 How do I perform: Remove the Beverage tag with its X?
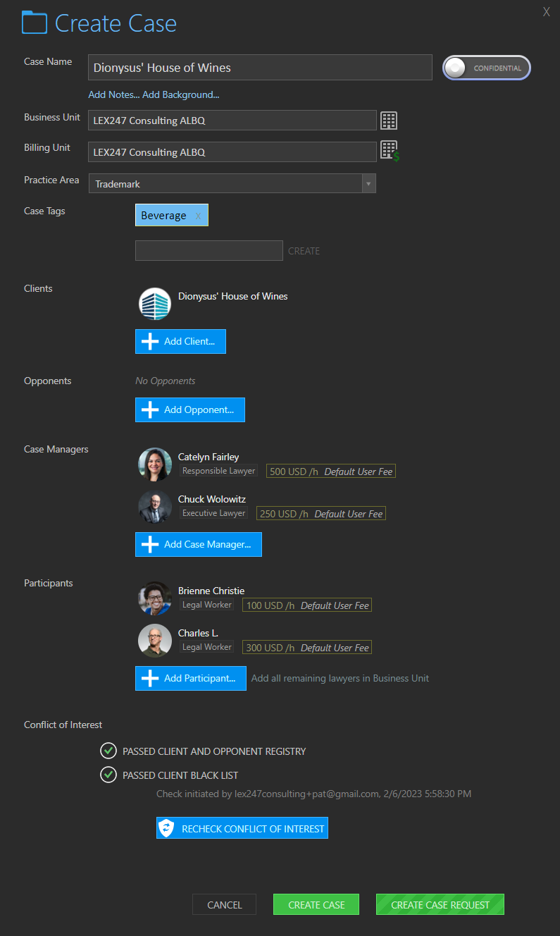[198, 216]
